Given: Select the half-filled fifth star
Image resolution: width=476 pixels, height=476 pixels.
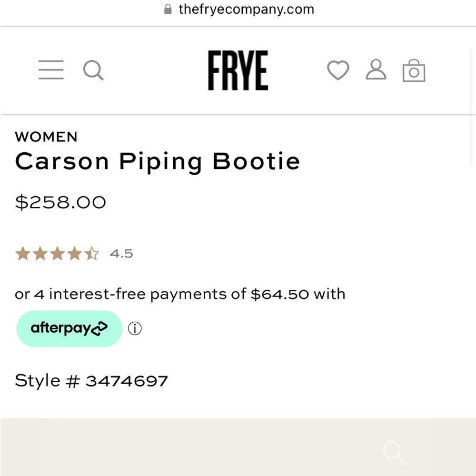Looking at the screenshot, I should pyautogui.click(x=91, y=253).
